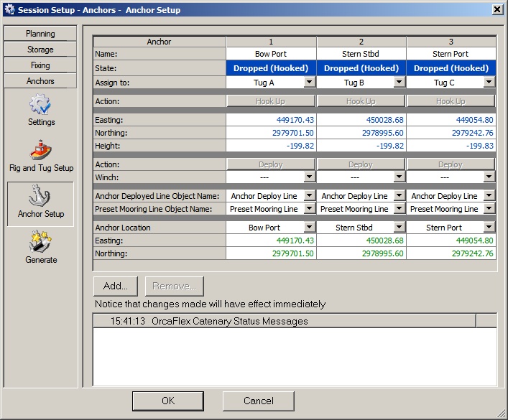Select the Fixing tab
Viewport: 508px width, 420px height.
click(x=40, y=65)
